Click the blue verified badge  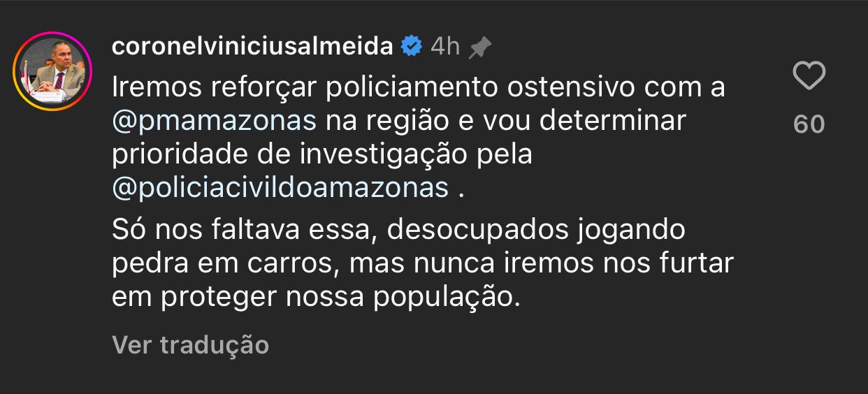[411, 47]
